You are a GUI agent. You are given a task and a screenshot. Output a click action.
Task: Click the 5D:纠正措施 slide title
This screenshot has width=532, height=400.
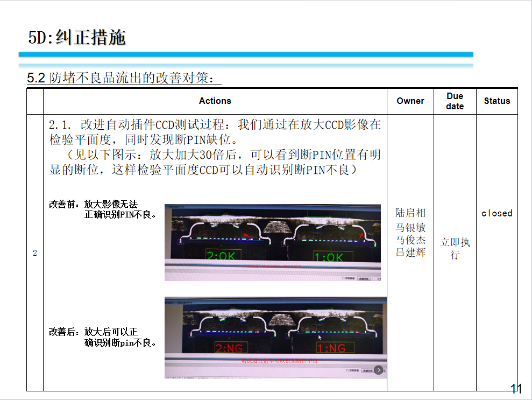77,38
